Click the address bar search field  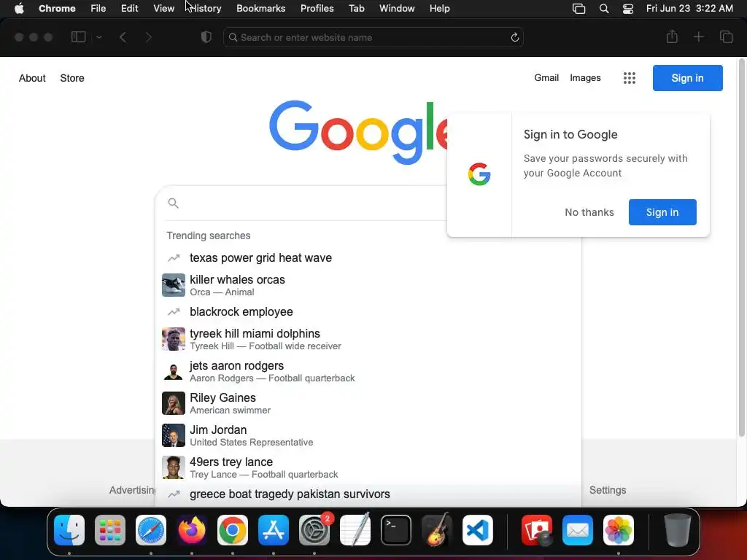click(x=373, y=37)
